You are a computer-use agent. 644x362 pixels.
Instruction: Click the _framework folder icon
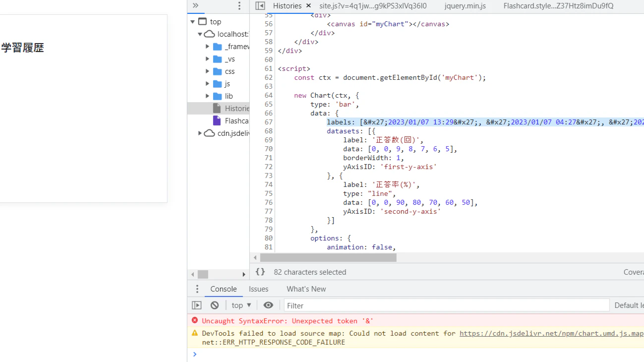pos(217,47)
